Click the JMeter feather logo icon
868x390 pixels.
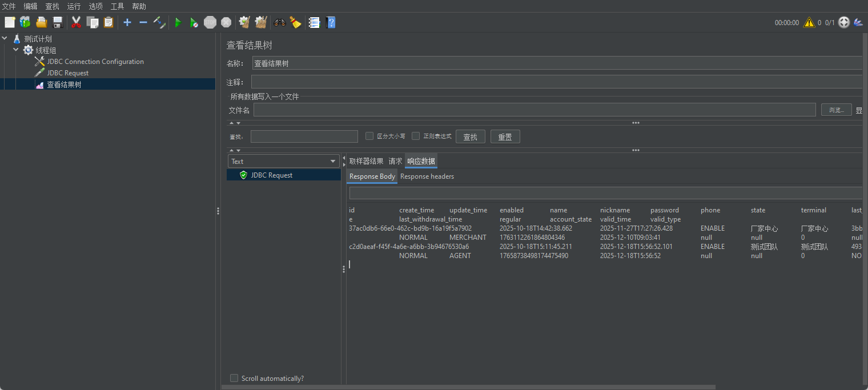(x=858, y=22)
